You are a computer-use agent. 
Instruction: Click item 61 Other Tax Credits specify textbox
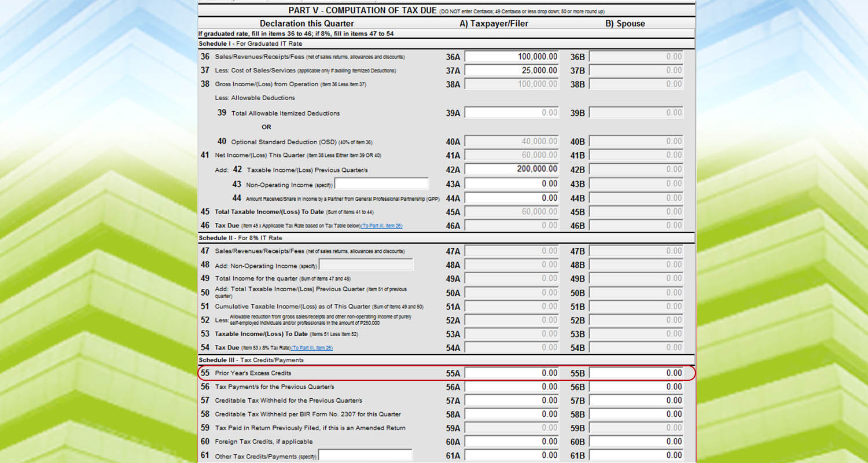point(365,455)
